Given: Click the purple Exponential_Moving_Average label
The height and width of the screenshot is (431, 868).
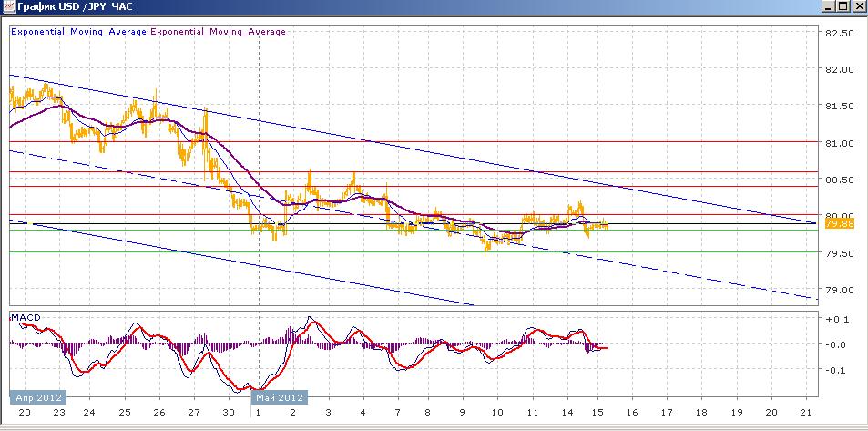Looking at the screenshot, I should (x=218, y=32).
